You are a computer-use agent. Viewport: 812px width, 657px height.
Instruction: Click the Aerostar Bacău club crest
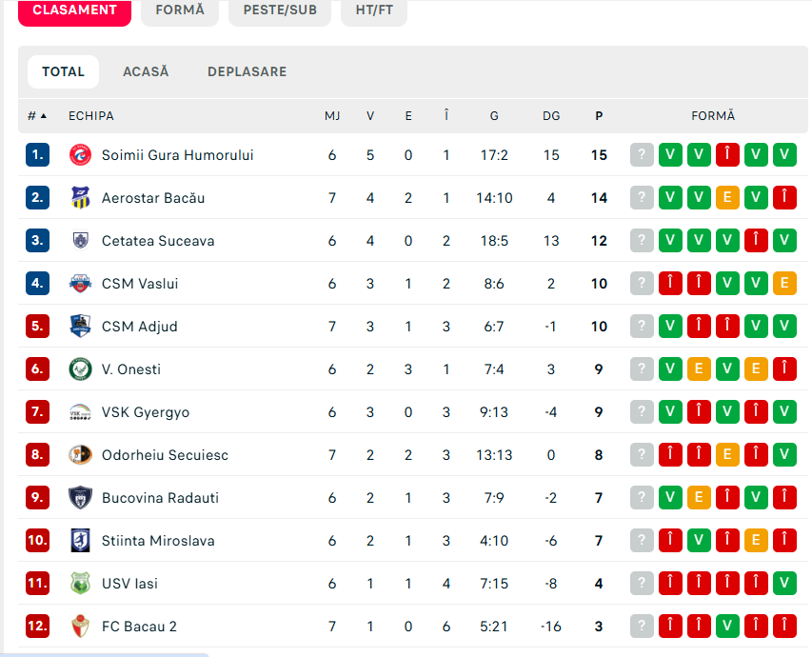[x=80, y=198]
